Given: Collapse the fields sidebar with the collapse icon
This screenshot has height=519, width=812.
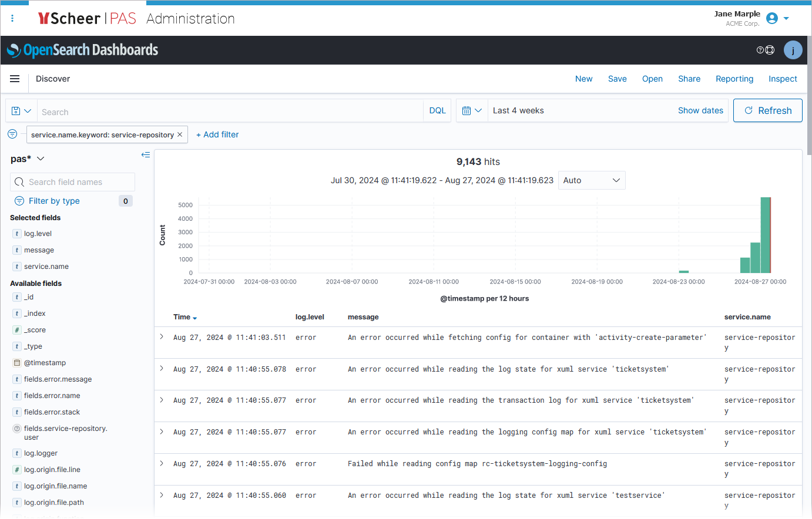Looking at the screenshot, I should 146,154.
